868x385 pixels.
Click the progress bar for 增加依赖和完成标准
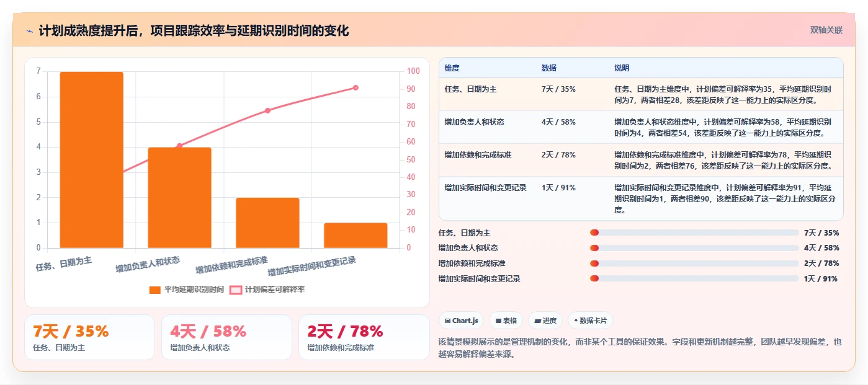click(x=694, y=263)
